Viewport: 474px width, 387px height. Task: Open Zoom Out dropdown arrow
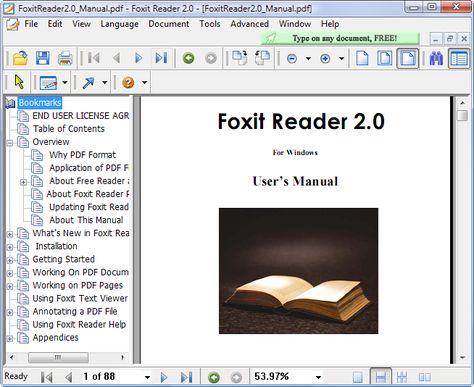308,59
